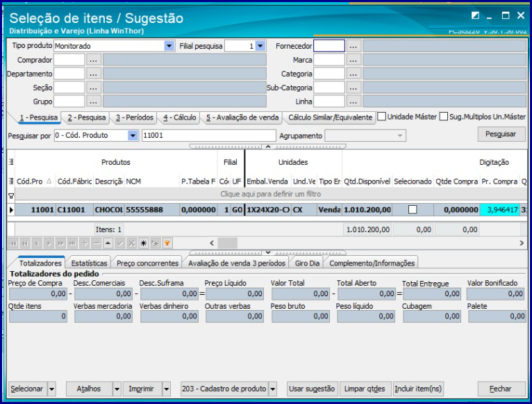Click the Pesquisar button
532x404 pixels.
(501, 134)
